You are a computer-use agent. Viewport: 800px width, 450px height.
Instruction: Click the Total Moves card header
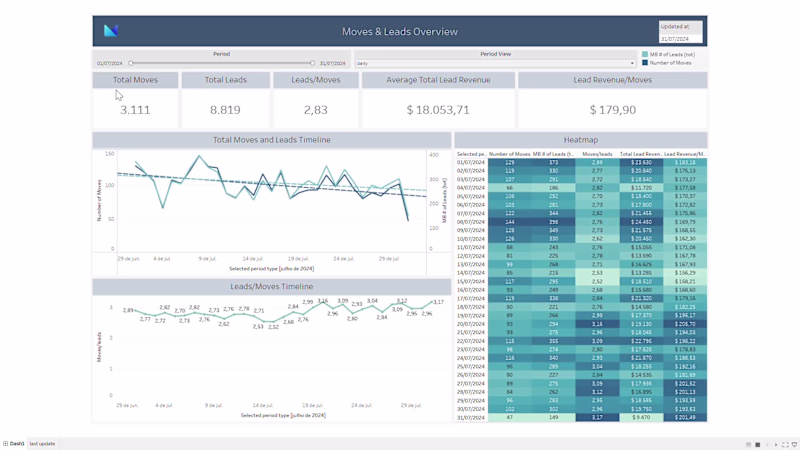(x=135, y=80)
